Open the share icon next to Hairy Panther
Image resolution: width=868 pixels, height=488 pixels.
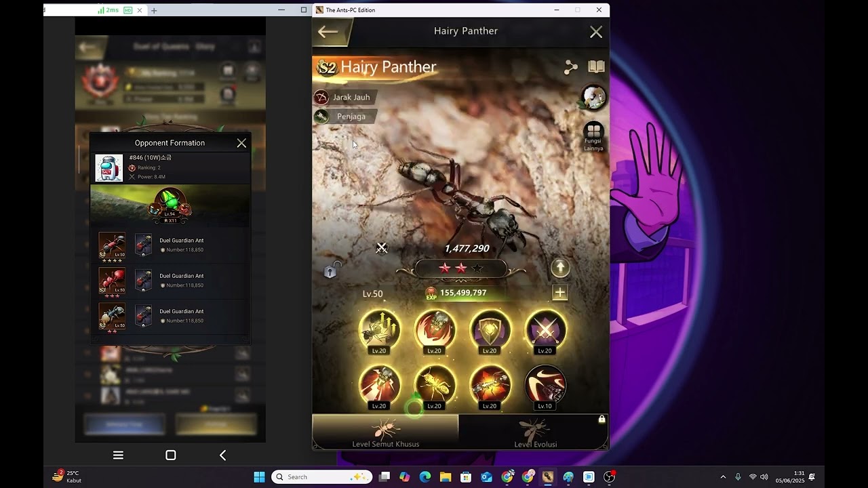(x=571, y=66)
